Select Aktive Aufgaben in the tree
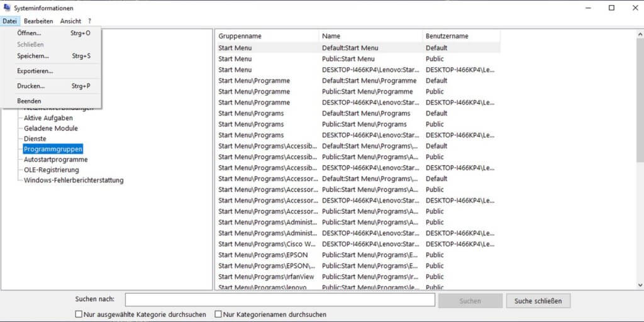 [x=48, y=118]
